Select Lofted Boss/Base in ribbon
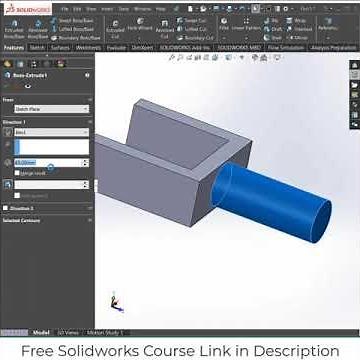 click(x=72, y=29)
